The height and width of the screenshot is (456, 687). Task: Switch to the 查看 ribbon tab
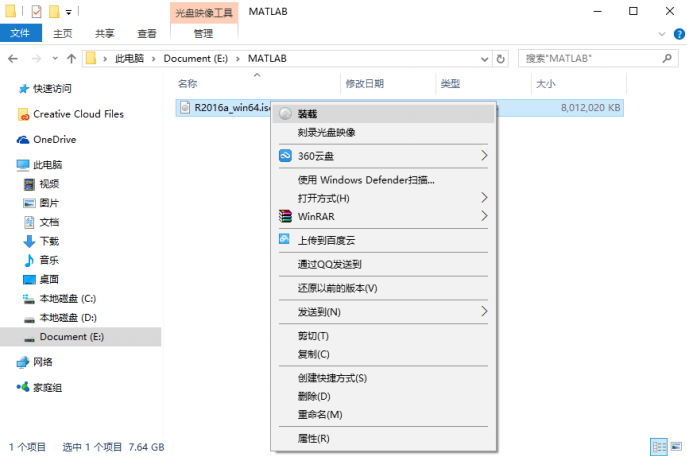pos(147,33)
